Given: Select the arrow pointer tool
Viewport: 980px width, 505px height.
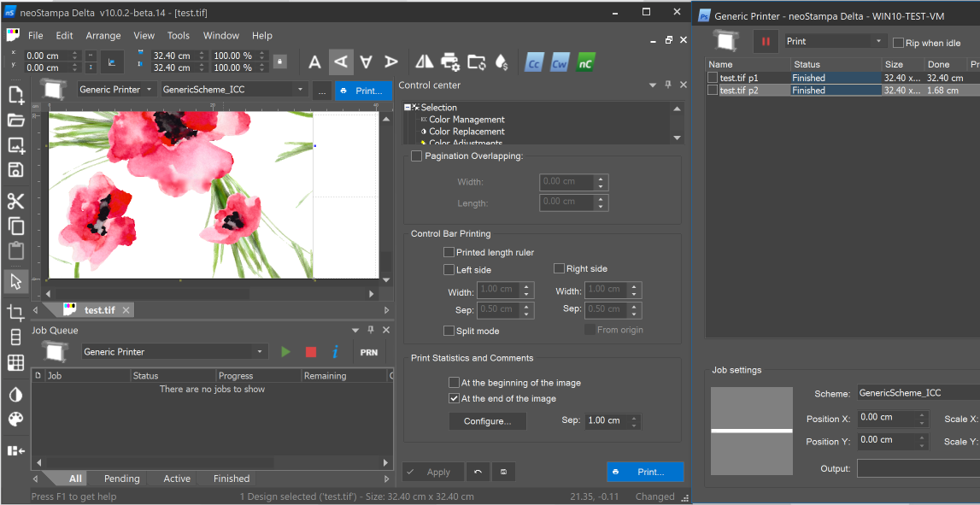Looking at the screenshot, I should pyautogui.click(x=15, y=282).
